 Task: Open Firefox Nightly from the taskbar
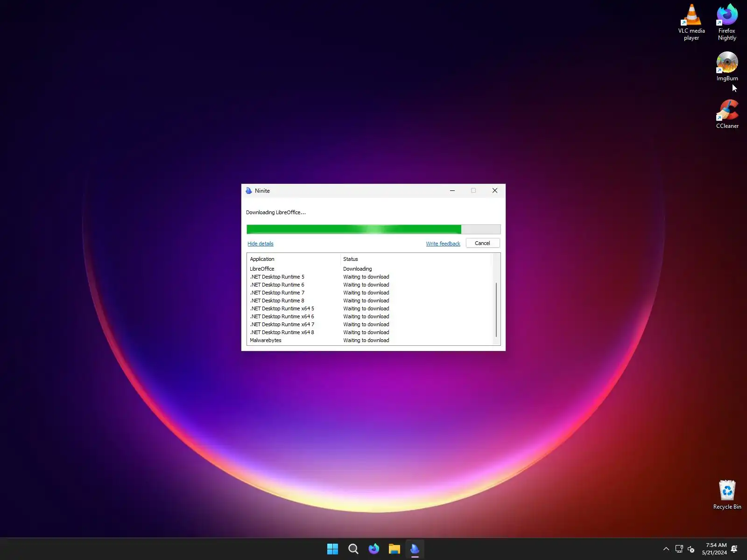(x=374, y=549)
